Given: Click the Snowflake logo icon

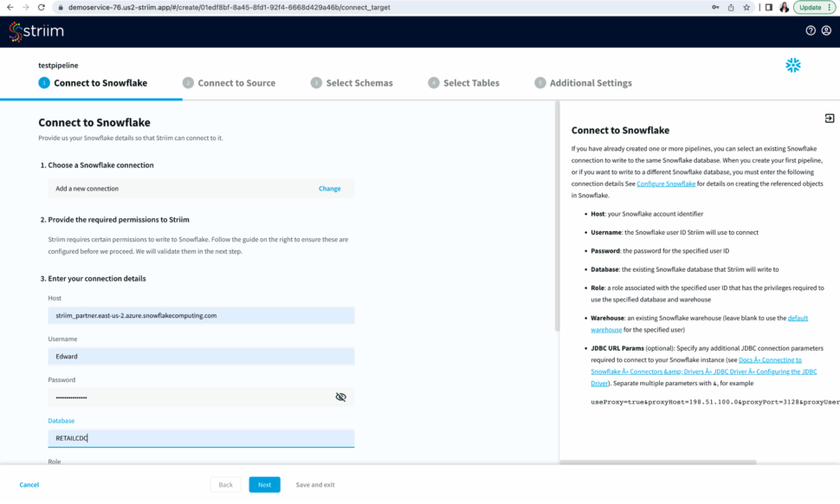Looking at the screenshot, I should (x=792, y=65).
